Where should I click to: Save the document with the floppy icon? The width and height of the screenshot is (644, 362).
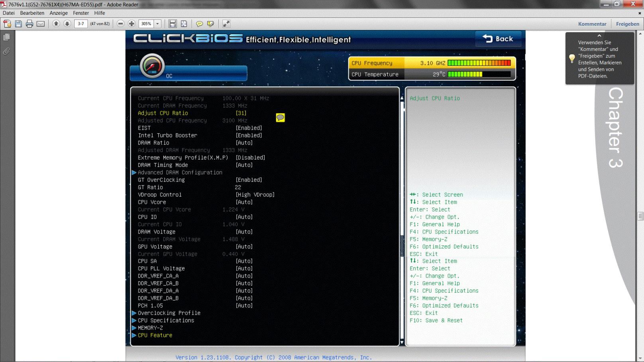pos(18,24)
